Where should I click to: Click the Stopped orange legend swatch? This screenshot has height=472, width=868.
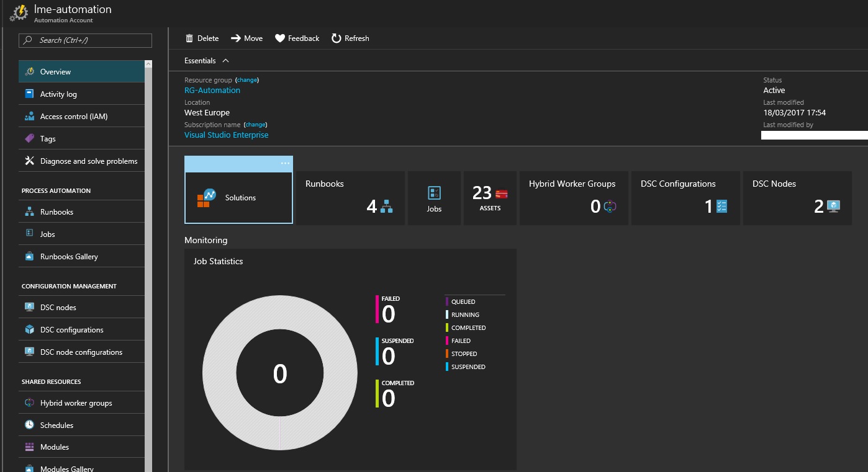447,354
